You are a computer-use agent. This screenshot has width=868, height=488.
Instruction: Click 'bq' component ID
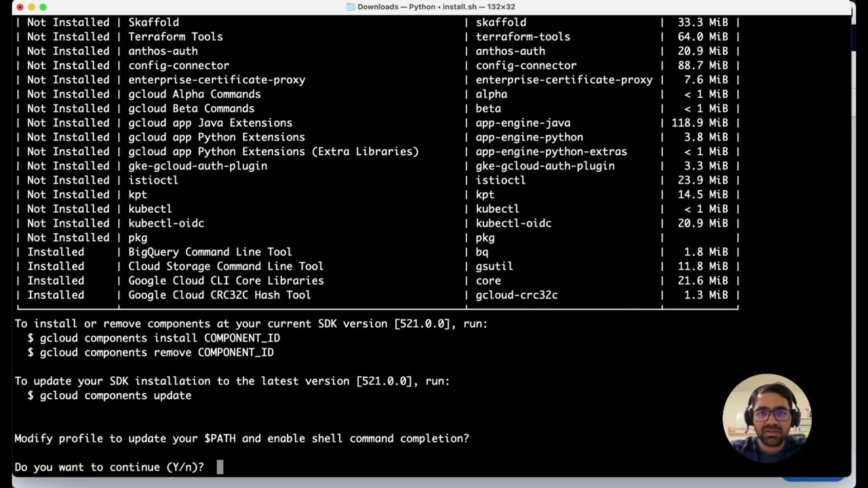click(481, 252)
